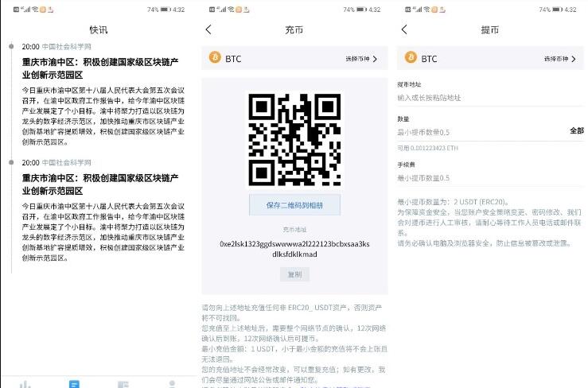
Task: Tap the deposit QR code image
Action: [294, 139]
